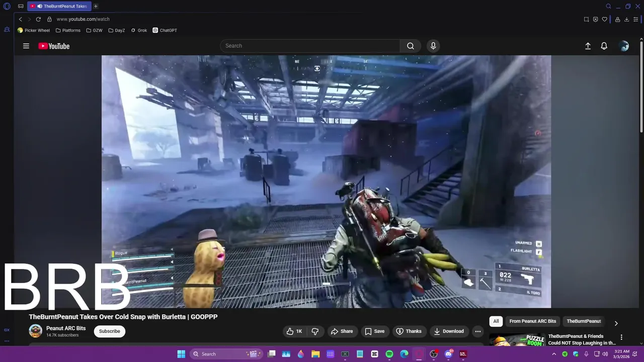The image size is (644, 362).
Task: Search with voice microphone button
Action: tap(433, 46)
